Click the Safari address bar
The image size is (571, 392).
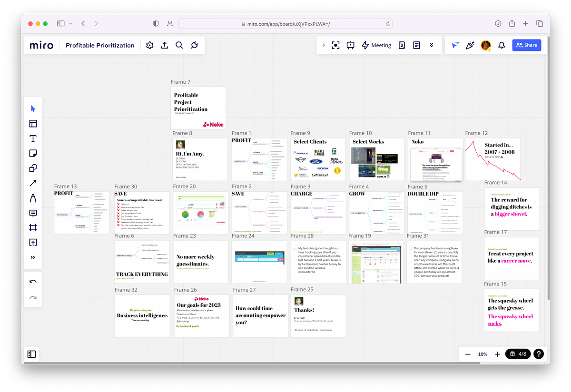[x=286, y=23]
